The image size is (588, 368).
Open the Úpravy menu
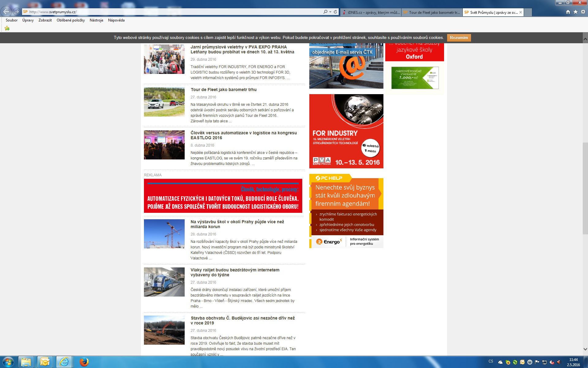pyautogui.click(x=28, y=20)
